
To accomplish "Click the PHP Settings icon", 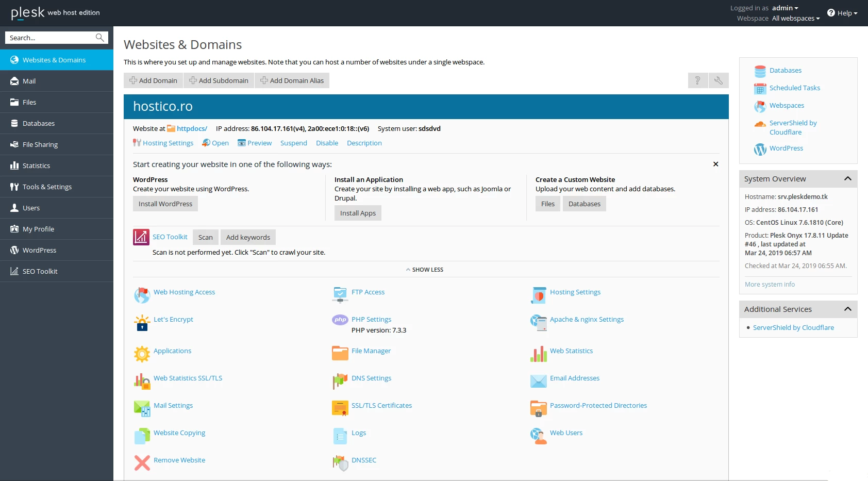I will tap(340, 320).
